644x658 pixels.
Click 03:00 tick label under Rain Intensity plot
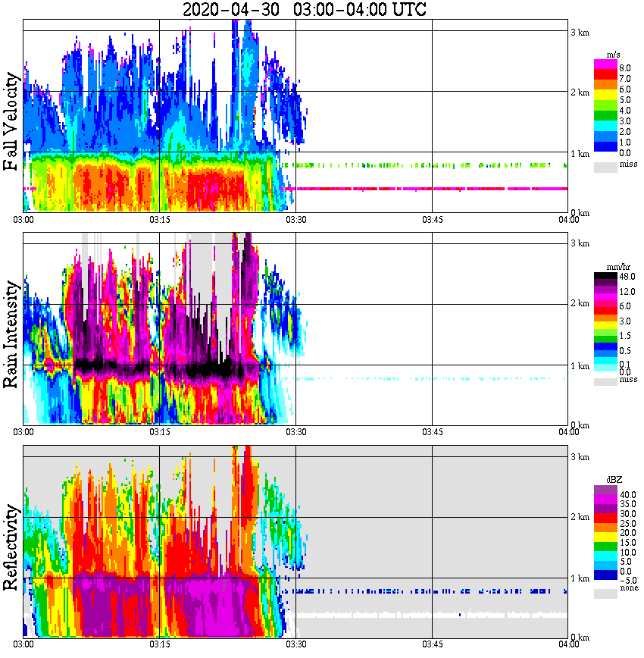pyautogui.click(x=23, y=432)
